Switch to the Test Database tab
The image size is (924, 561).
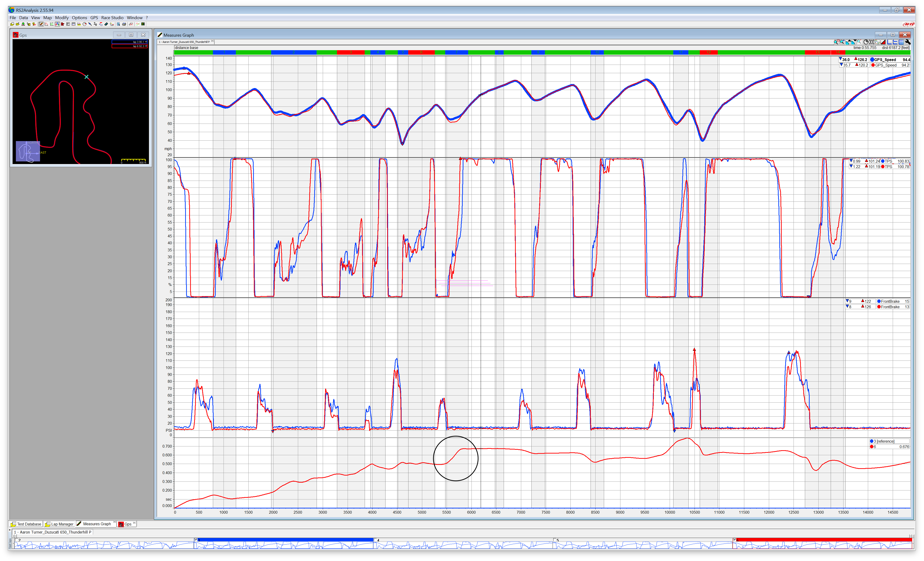[x=26, y=524]
